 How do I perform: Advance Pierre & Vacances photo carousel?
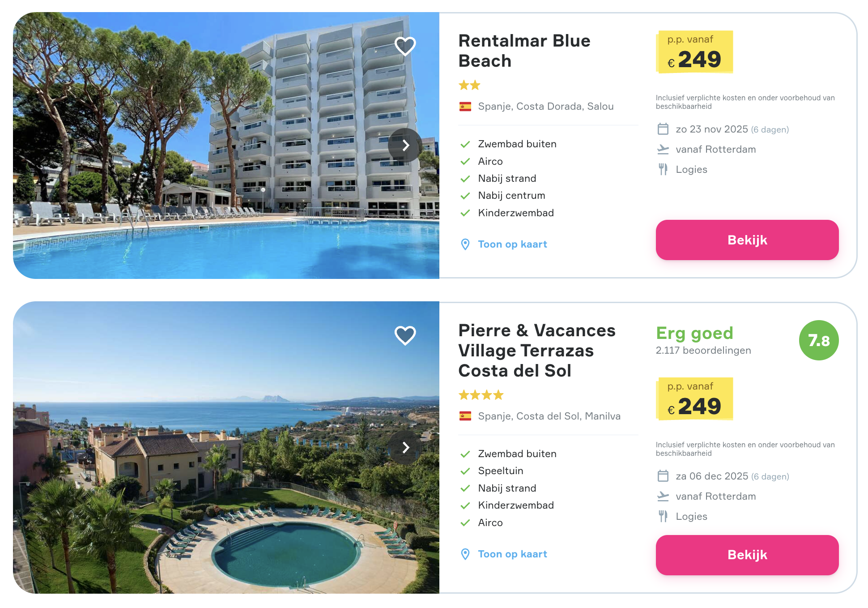point(406,447)
